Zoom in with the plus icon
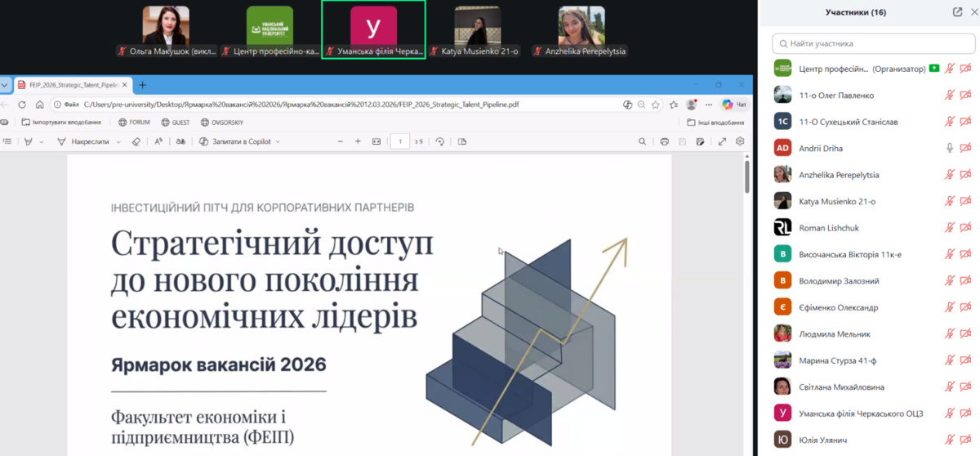Viewport: 980px width, 456px height. (x=358, y=141)
